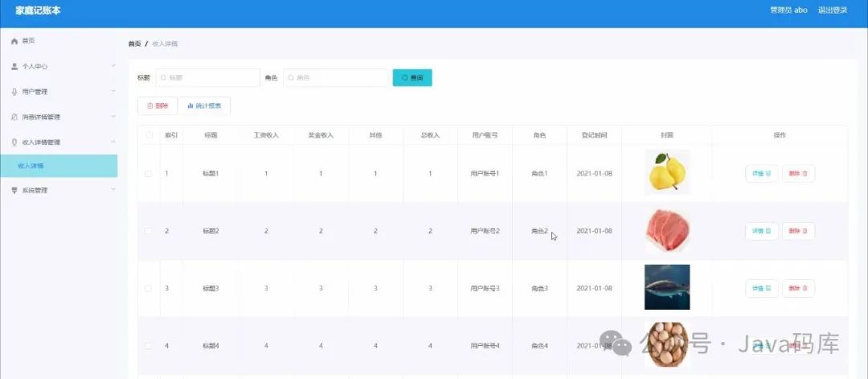Click the 消费详情管理 sidebar icon
This screenshot has width=868, height=379.
[x=14, y=117]
